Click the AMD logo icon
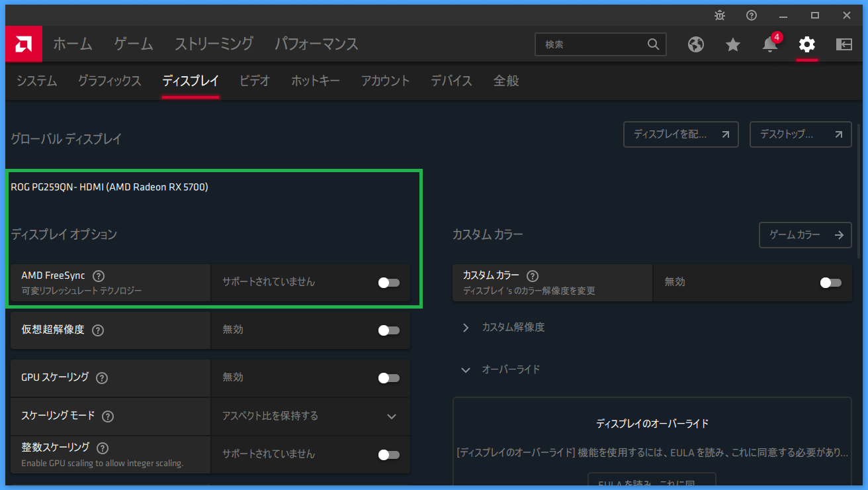Screen dimensions: 868x490 (24, 44)
